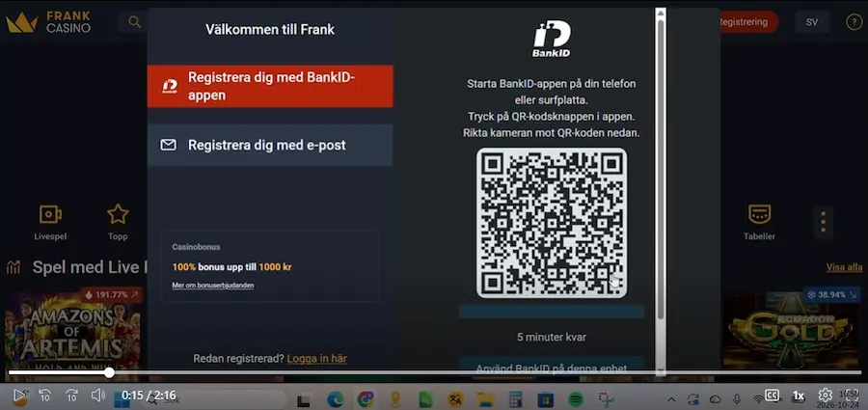Viewport: 868px width, 410px height.
Task: Open Calculator from the taskbar
Action: [x=516, y=399]
